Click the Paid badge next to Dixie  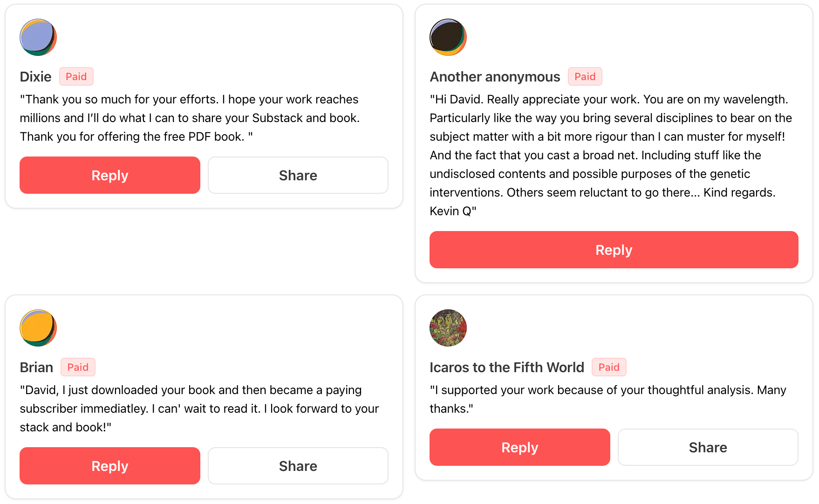[76, 77]
